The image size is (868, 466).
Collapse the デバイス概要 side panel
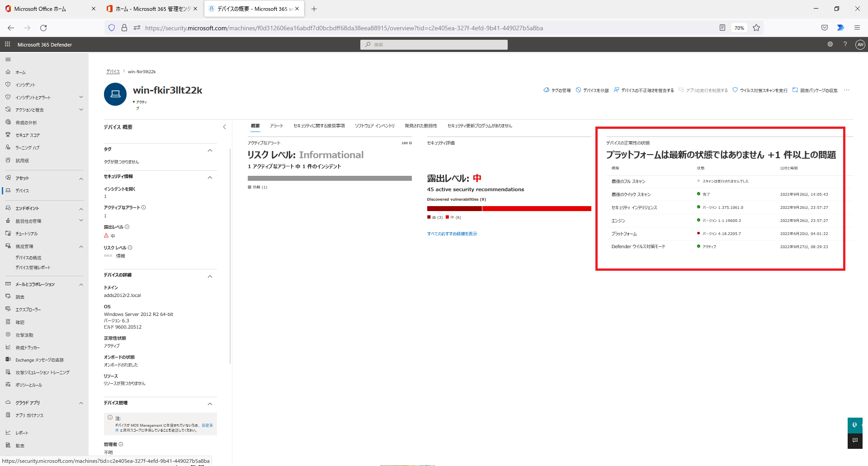pos(225,127)
